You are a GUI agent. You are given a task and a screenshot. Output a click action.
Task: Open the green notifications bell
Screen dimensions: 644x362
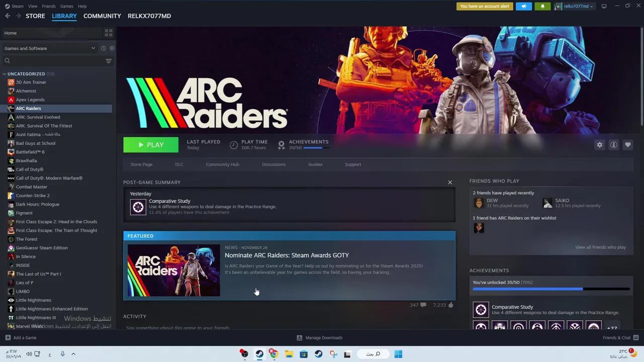click(x=542, y=7)
